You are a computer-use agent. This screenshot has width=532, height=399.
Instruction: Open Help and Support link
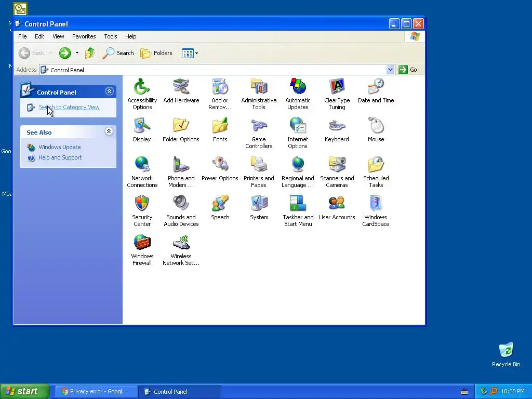(60, 157)
